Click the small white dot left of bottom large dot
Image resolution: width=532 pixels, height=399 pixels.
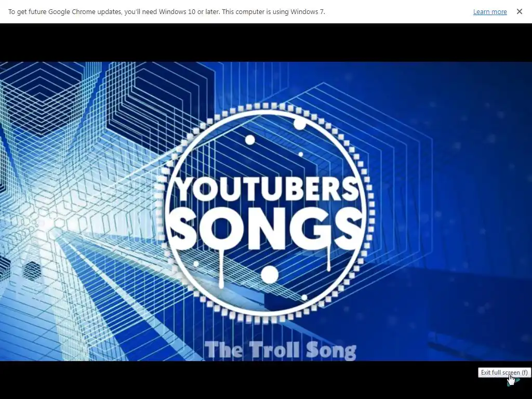tap(196, 263)
